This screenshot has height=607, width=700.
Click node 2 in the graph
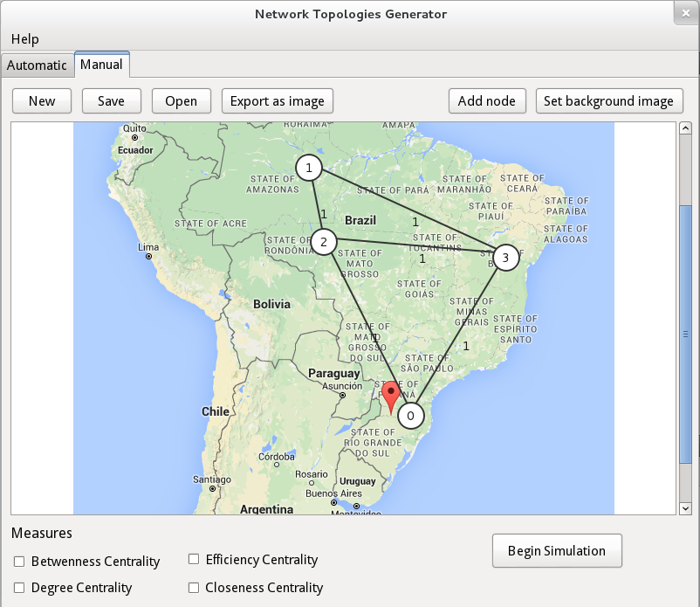coord(324,242)
